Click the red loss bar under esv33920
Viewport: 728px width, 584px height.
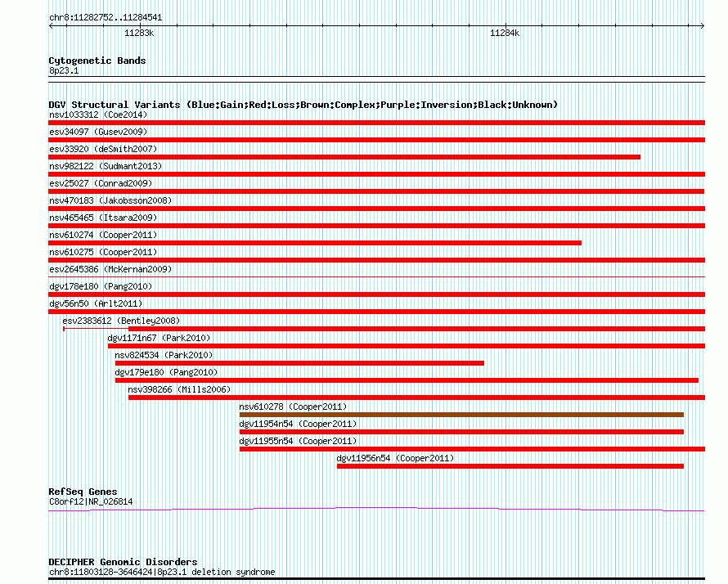pyautogui.click(x=344, y=157)
